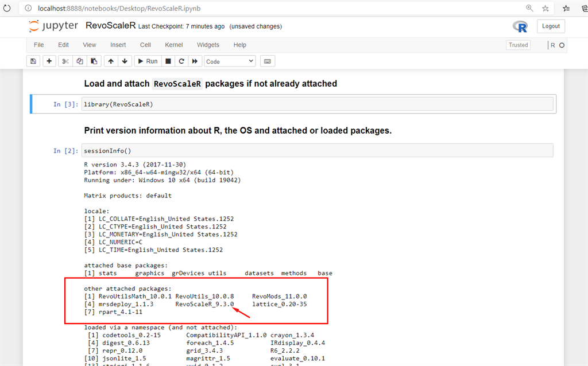
Task: Interrupt the kernel with stop icon
Action: [167, 61]
